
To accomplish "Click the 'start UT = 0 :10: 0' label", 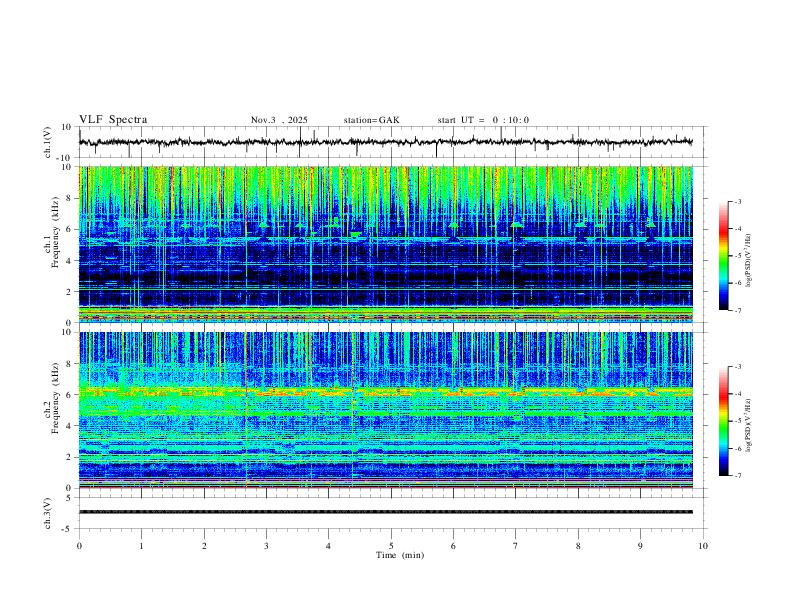I will click(483, 120).
